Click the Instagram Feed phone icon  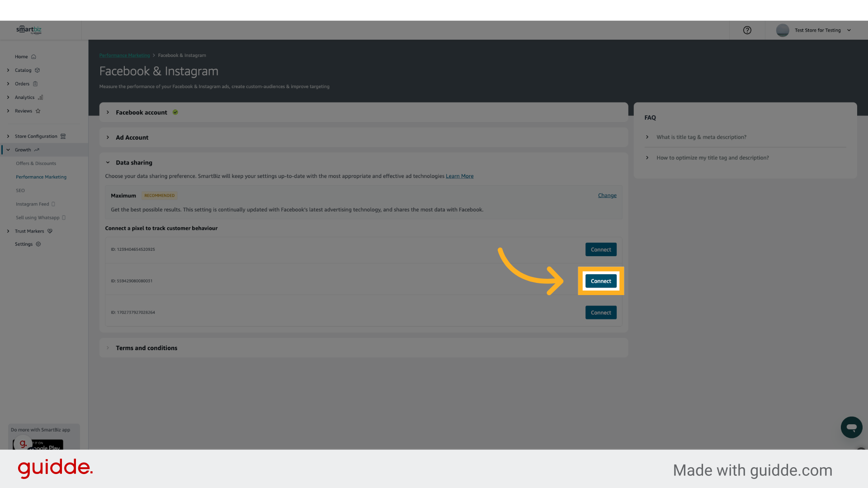53,204
